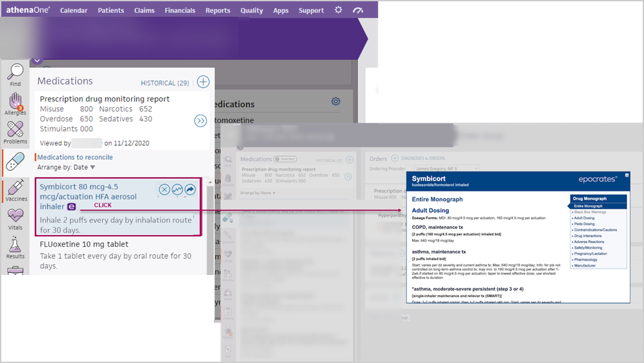Select FLUoxetine 10 mg tablet entry
Image resolution: width=644 pixels, height=363 pixels.
[x=83, y=244]
